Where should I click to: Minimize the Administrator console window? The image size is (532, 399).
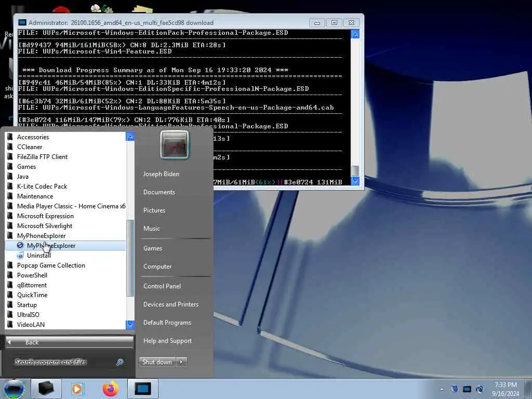coord(317,23)
